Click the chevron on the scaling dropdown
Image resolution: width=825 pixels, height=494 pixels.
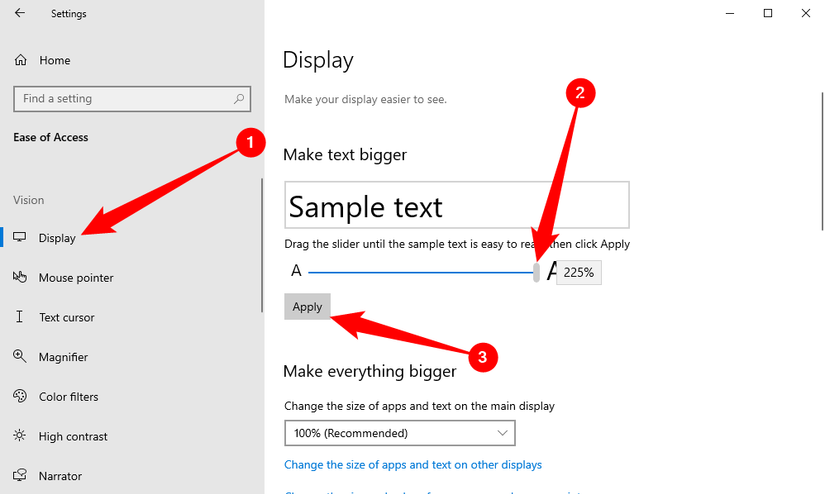502,433
